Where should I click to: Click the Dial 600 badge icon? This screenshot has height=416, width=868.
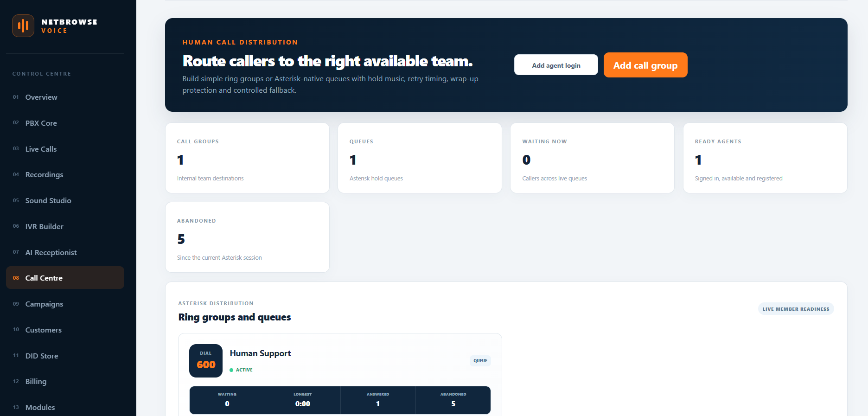[x=206, y=361]
